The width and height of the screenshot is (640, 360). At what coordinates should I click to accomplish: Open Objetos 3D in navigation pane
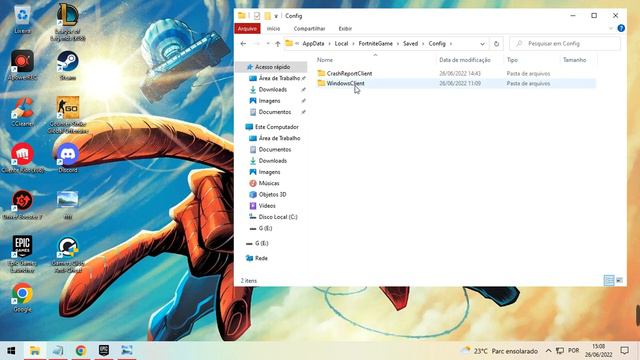click(x=272, y=194)
